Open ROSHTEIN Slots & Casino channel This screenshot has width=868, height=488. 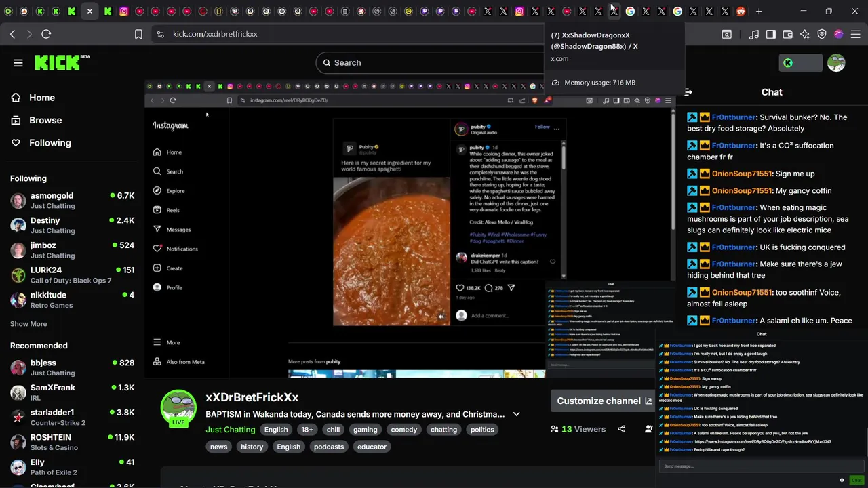point(72,442)
